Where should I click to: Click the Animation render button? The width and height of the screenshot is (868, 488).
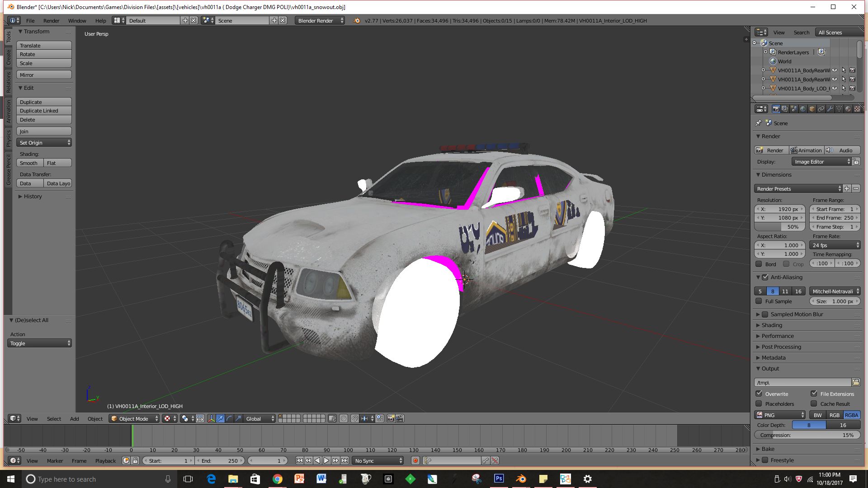(x=806, y=150)
